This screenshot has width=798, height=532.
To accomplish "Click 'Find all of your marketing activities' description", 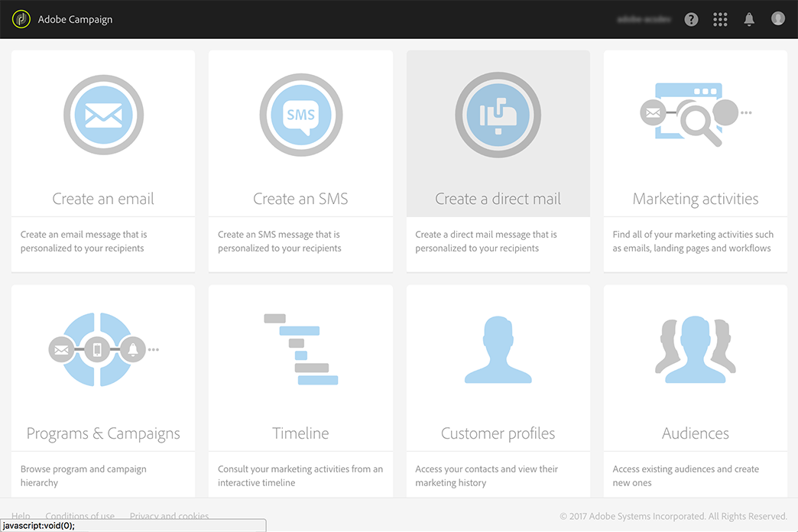I will point(693,242).
